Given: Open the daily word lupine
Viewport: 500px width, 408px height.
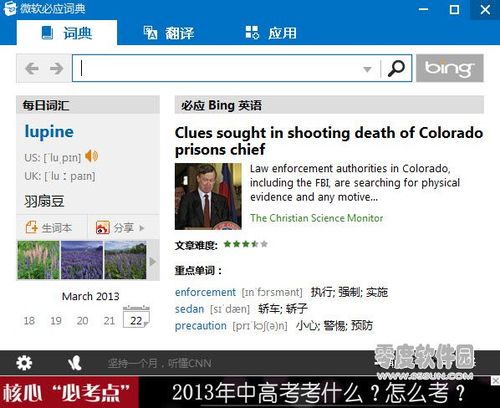Looking at the screenshot, I should [49, 132].
